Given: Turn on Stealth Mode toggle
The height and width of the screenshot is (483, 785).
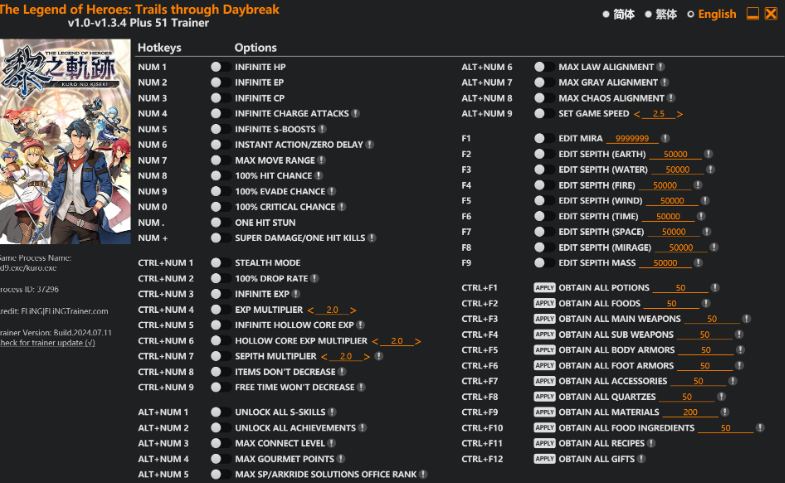Looking at the screenshot, I should pyautogui.click(x=216, y=263).
